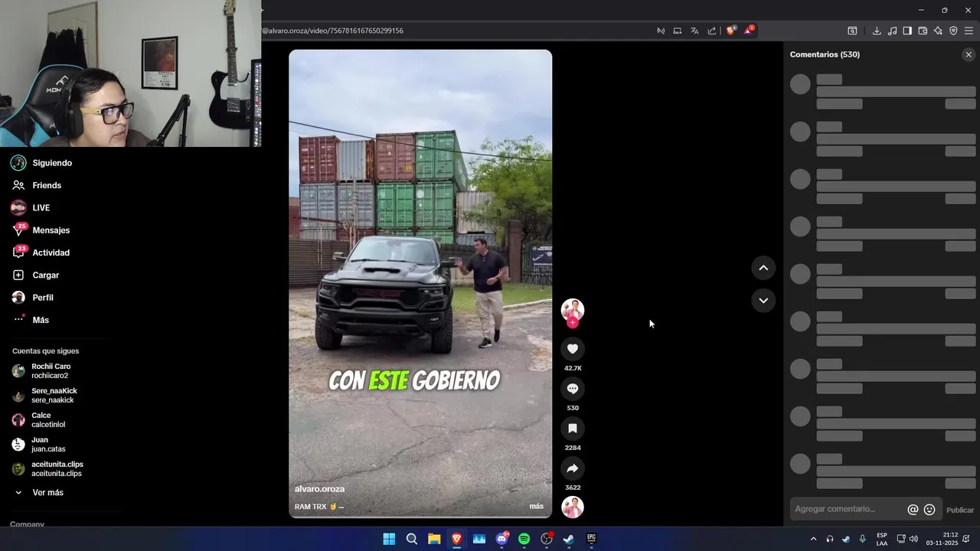980x551 pixels.
Task: Share the video using the arrow icon
Action: [572, 468]
